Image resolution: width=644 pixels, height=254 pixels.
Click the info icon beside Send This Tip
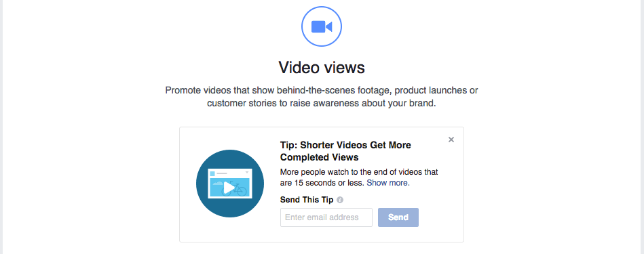click(340, 200)
